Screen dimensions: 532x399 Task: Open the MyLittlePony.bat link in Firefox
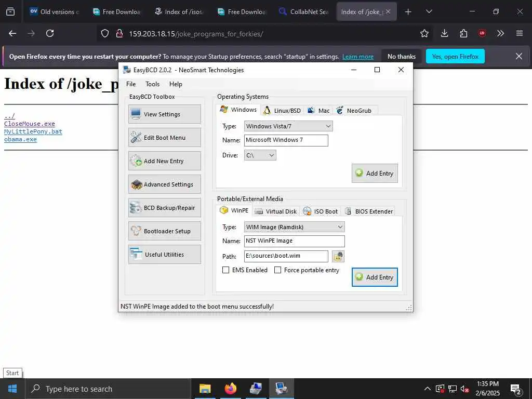point(33,131)
